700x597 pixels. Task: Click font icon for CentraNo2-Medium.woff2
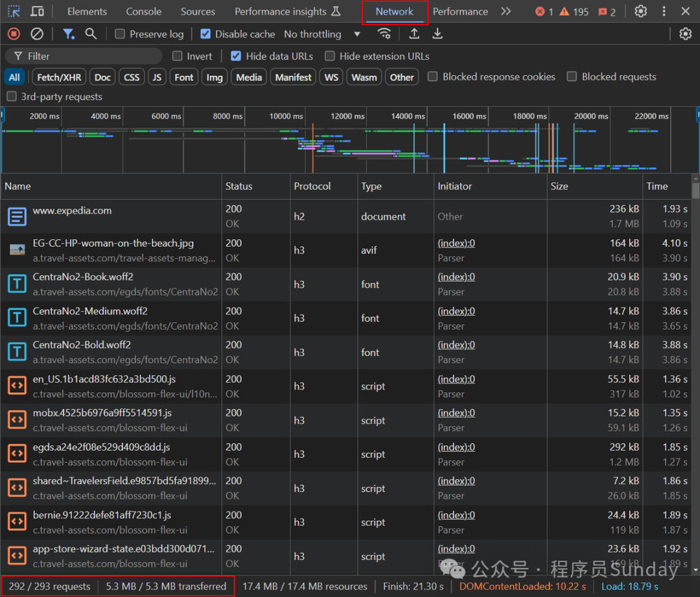point(17,318)
